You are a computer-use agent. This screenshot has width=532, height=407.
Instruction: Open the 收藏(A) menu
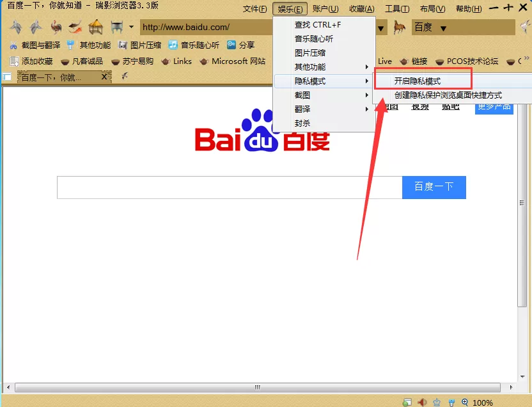pyautogui.click(x=362, y=9)
